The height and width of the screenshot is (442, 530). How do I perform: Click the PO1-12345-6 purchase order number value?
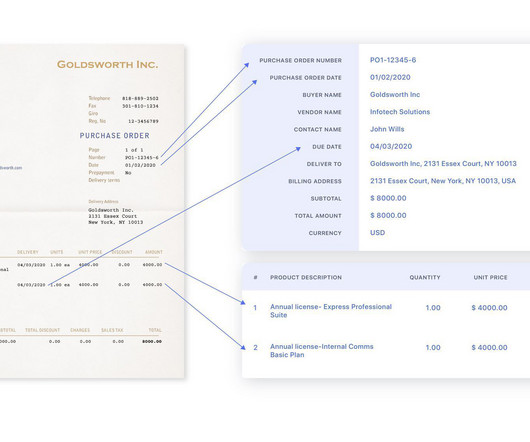pos(393,60)
